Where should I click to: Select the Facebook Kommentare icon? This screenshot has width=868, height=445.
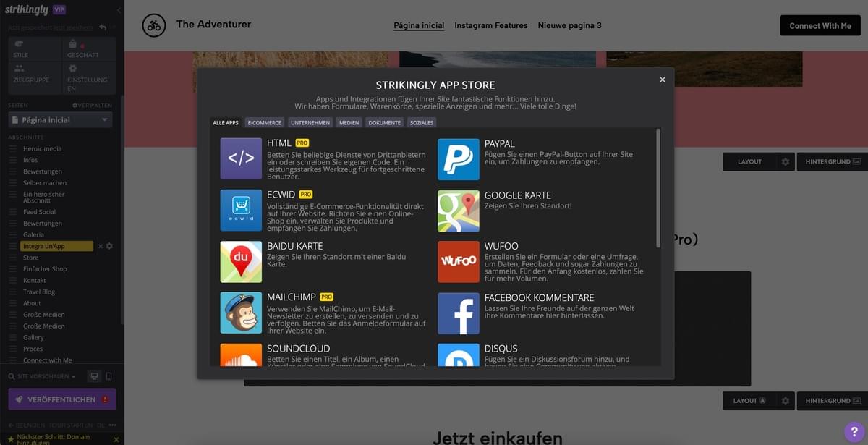click(459, 313)
